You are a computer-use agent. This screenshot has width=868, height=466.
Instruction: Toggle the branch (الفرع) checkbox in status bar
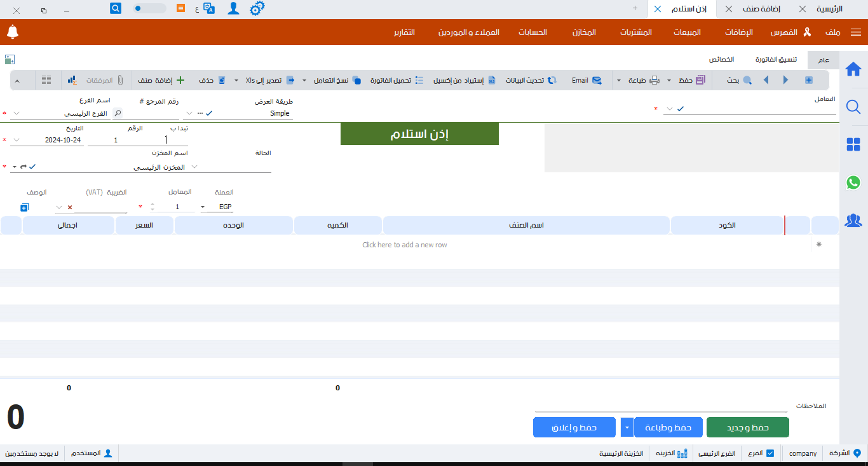click(x=770, y=453)
